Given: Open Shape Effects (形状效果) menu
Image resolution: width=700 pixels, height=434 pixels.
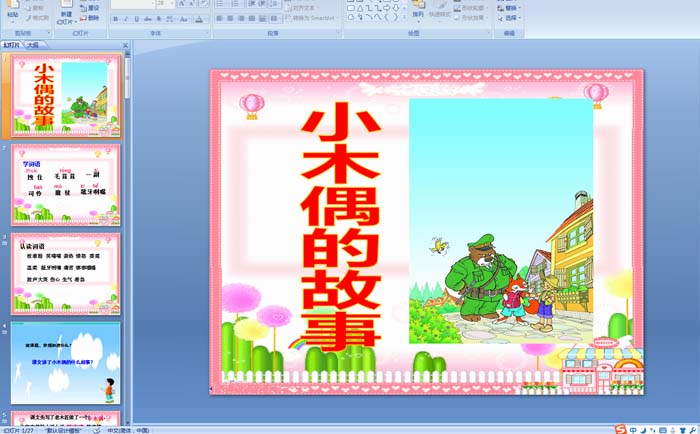Looking at the screenshot, I should point(470,18).
